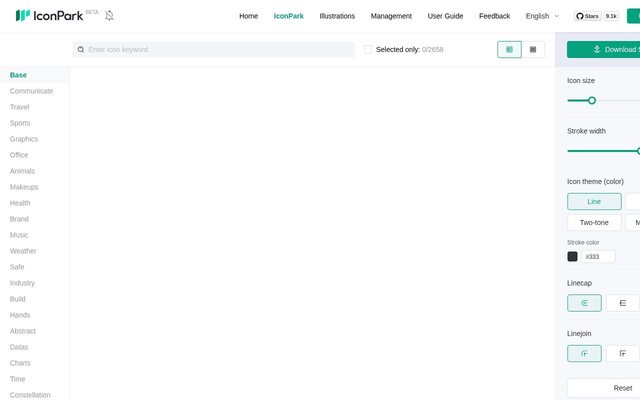Image resolution: width=640 pixels, height=400 pixels.
Task: Open GitHub Stars badge
Action: point(587,16)
